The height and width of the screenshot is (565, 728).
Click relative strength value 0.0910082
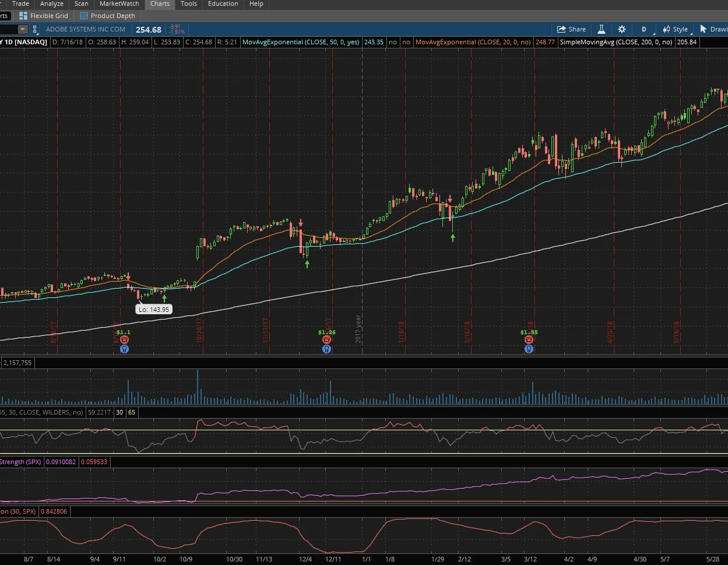(60, 462)
